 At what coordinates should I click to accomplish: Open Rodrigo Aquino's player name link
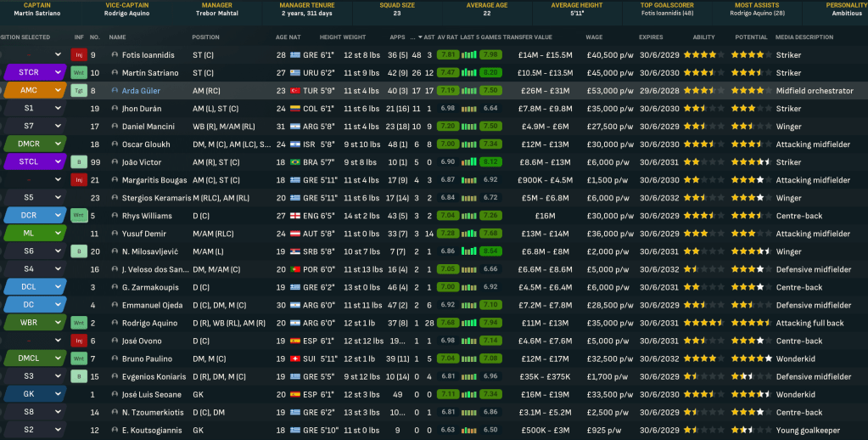tap(150, 323)
